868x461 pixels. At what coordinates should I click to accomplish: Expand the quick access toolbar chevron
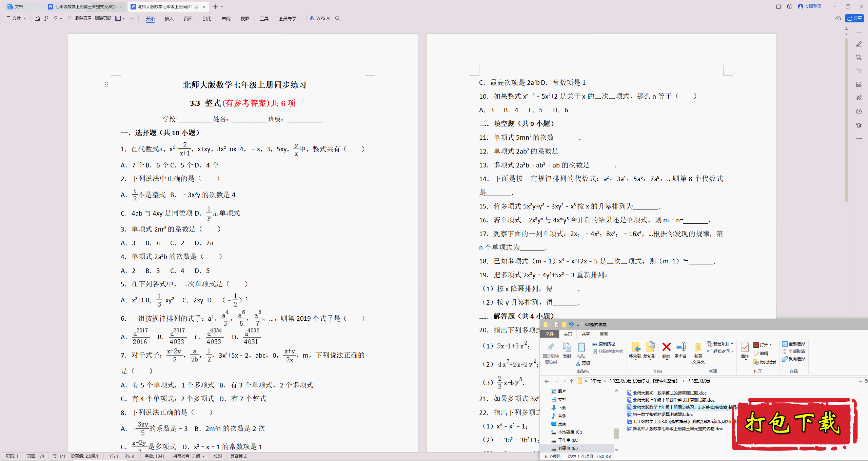pyautogui.click(x=132, y=18)
